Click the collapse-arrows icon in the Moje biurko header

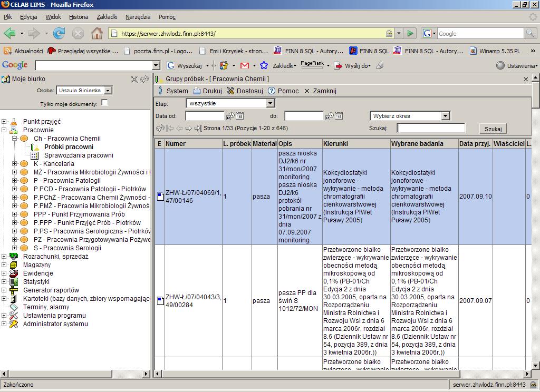(134, 79)
